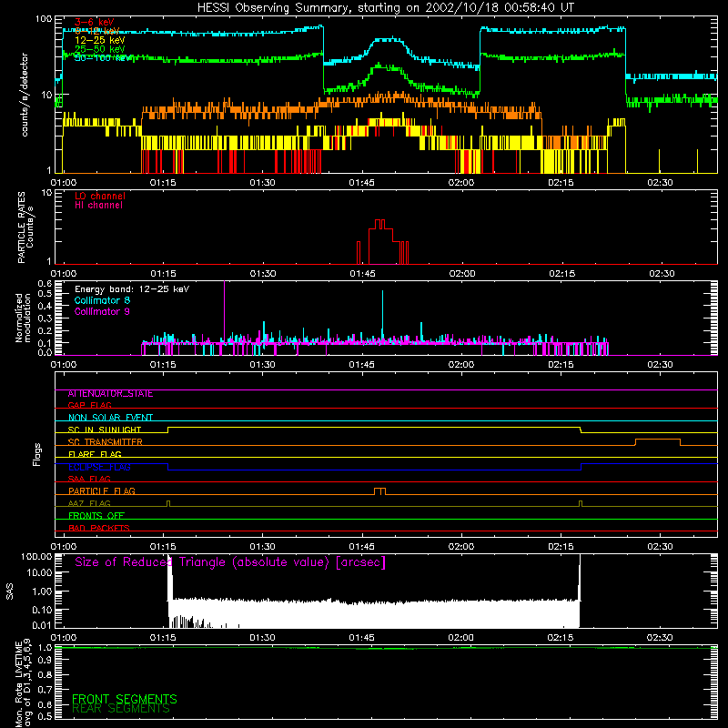Select the Collimator 9 legend label

[102, 311]
